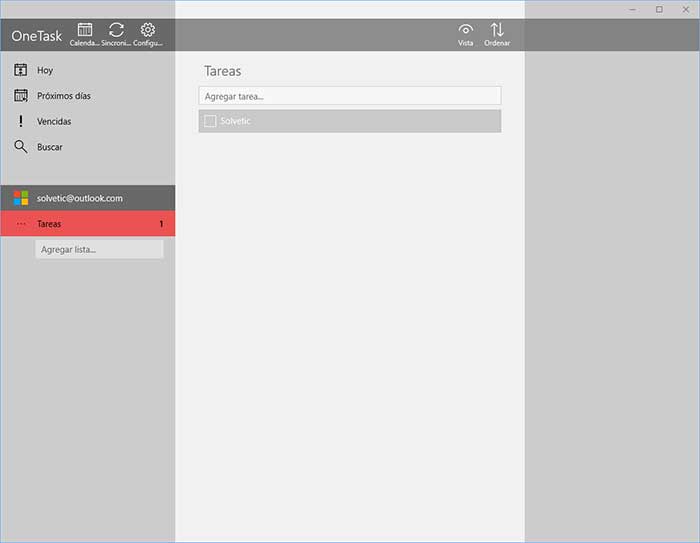Click the Microsoft logo beside the account
The image size is (700, 543).
tap(21, 198)
